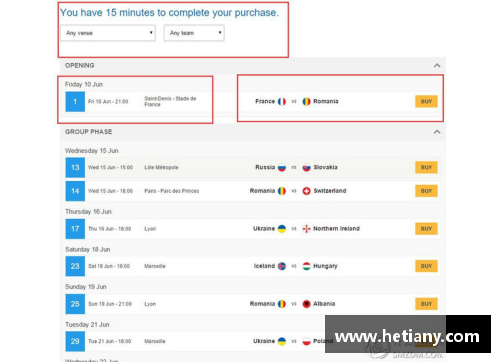Buy tickets for Romania vs Albania
Viewport: 500px width, 362px height.
coord(426,304)
